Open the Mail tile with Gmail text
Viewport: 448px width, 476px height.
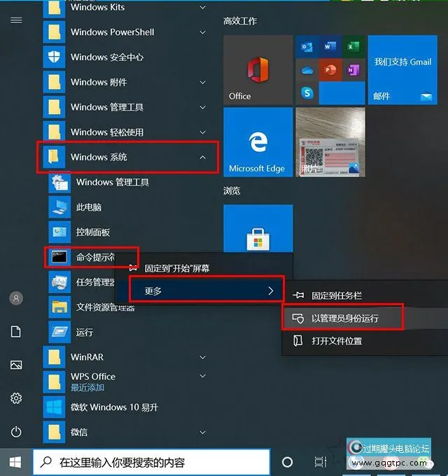(x=402, y=70)
